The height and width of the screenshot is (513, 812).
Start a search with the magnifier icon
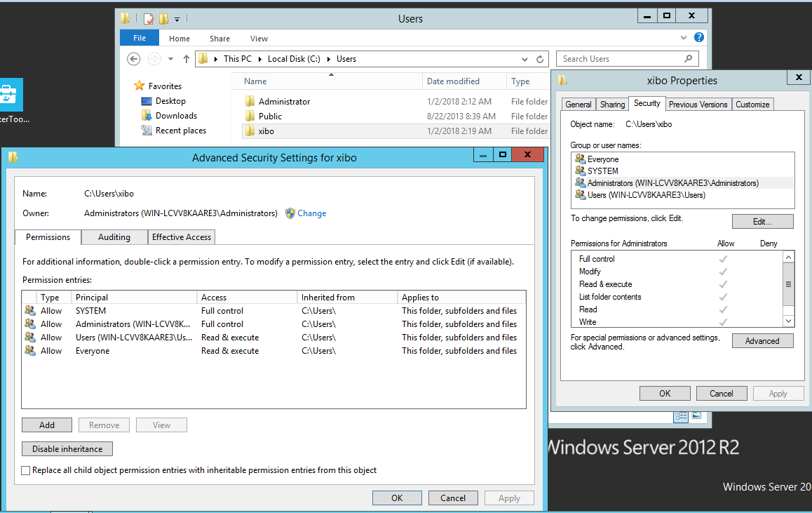(x=687, y=58)
